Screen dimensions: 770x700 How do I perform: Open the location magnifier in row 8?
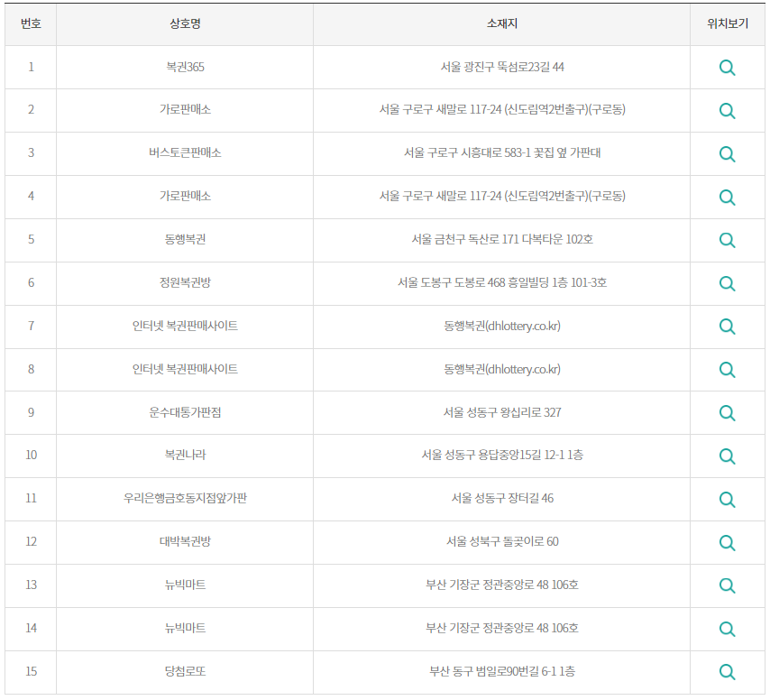[x=727, y=370]
